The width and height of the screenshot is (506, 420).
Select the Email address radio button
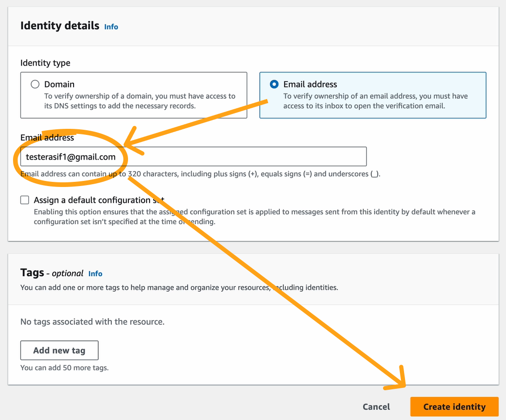click(274, 84)
